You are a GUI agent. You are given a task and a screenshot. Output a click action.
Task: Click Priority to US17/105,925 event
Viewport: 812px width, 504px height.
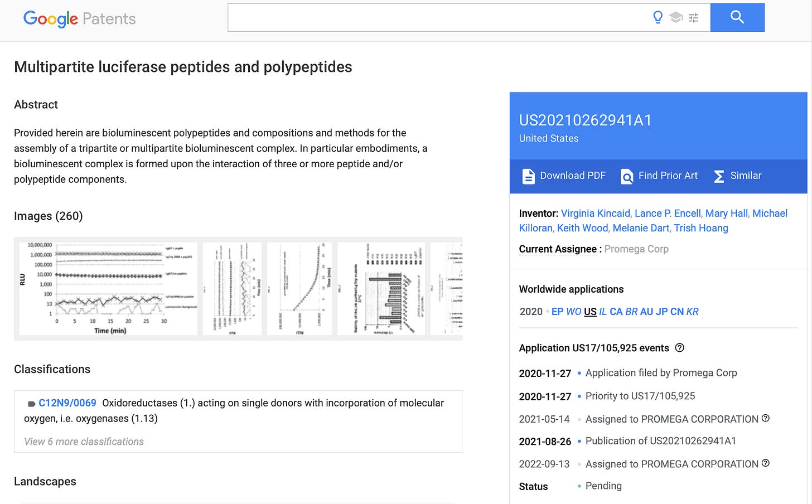[x=640, y=396]
